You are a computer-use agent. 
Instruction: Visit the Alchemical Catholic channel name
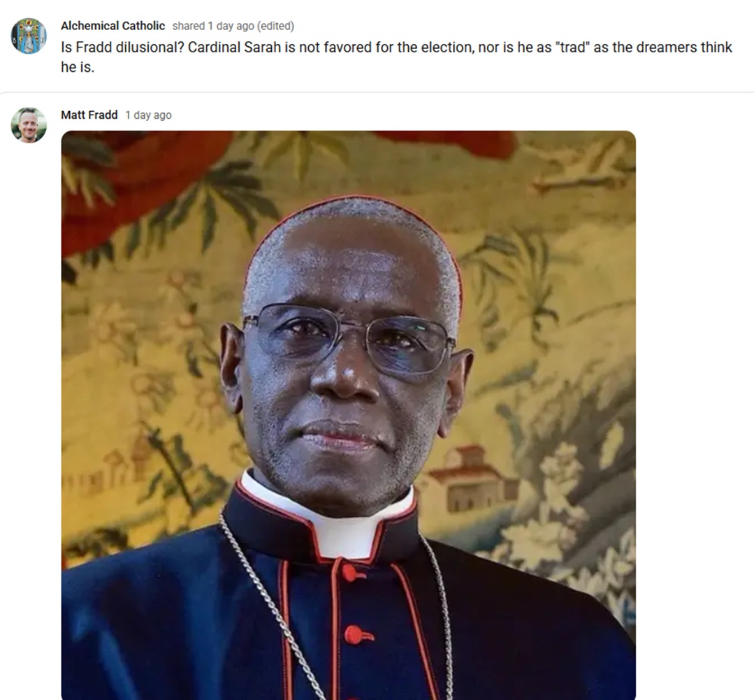[113, 26]
